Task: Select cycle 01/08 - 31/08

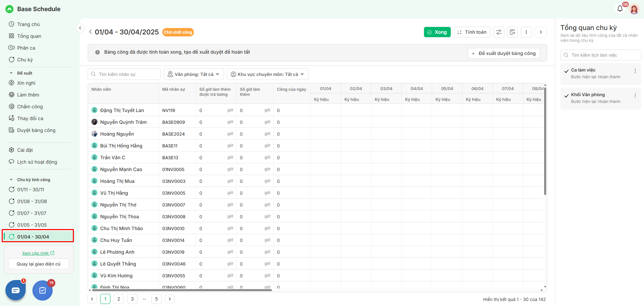Action: [32, 201]
